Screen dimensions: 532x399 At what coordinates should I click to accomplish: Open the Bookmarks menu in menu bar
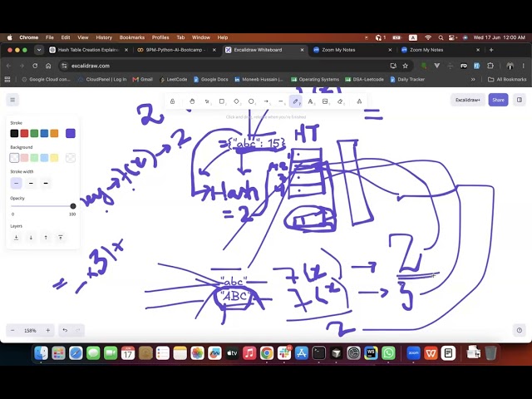pos(132,37)
